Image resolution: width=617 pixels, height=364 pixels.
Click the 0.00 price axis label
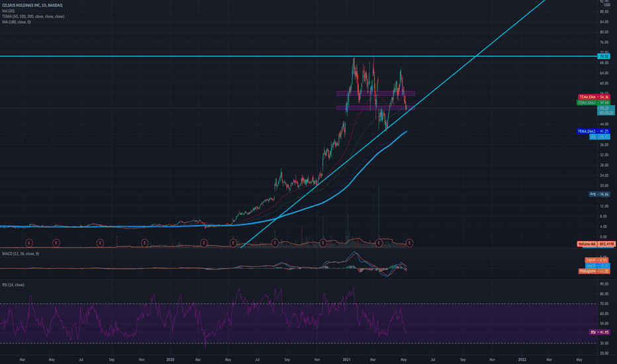(604, 237)
